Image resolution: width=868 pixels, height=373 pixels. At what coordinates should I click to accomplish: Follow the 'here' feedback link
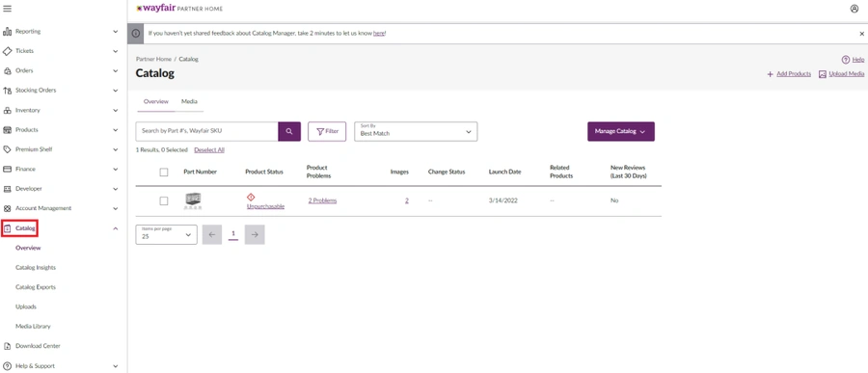[379, 33]
